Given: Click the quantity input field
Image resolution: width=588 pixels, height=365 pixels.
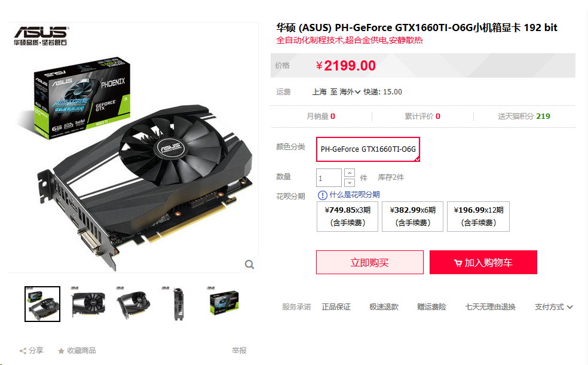Looking at the screenshot, I should (x=329, y=177).
